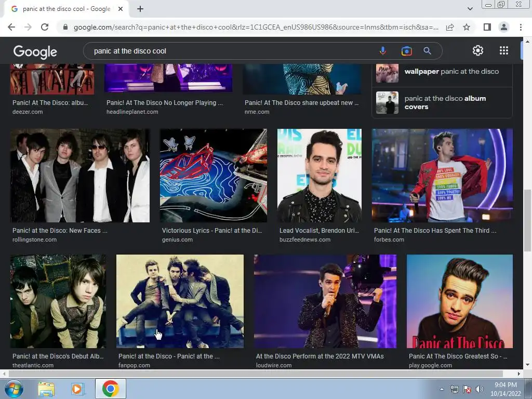
Task: Click the volume speaker tray icon
Action: click(480, 389)
